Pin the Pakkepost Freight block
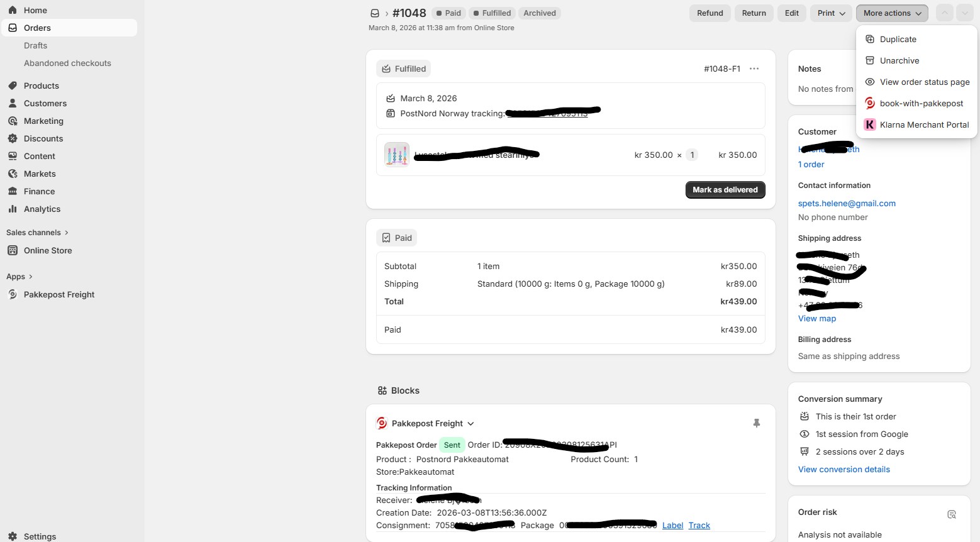Image resolution: width=980 pixels, height=542 pixels. click(757, 423)
